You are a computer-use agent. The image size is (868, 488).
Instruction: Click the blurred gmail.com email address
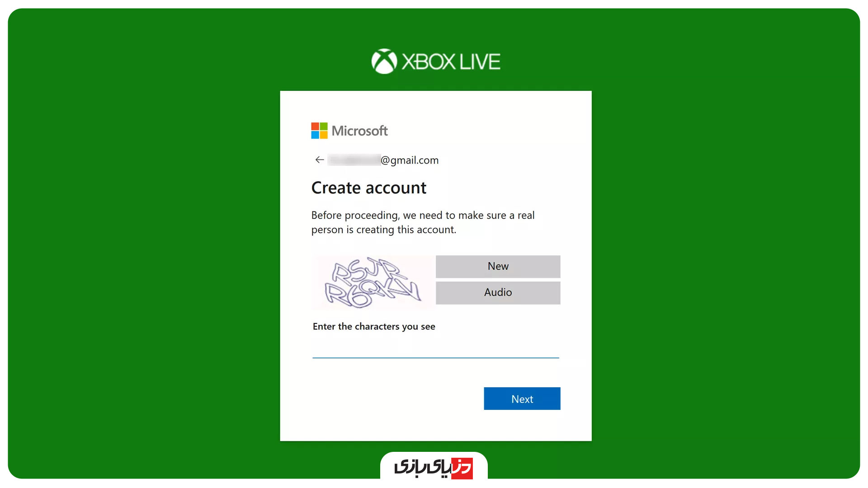point(383,160)
